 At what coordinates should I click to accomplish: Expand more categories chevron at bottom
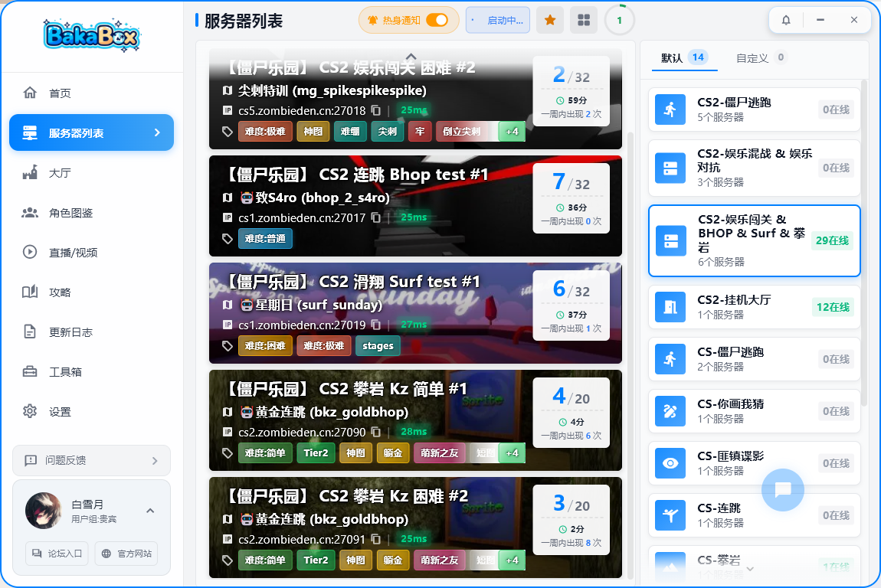pos(750,570)
